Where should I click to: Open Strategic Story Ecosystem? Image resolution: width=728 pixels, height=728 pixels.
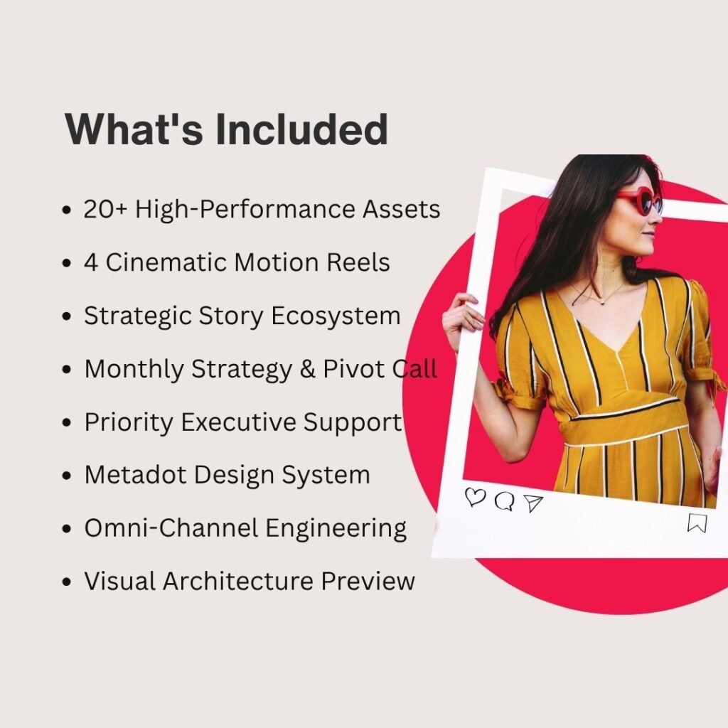[242, 316]
